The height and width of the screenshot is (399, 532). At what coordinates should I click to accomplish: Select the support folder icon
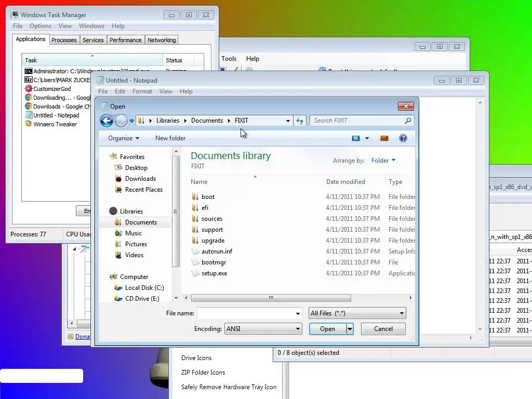pyautogui.click(x=195, y=229)
